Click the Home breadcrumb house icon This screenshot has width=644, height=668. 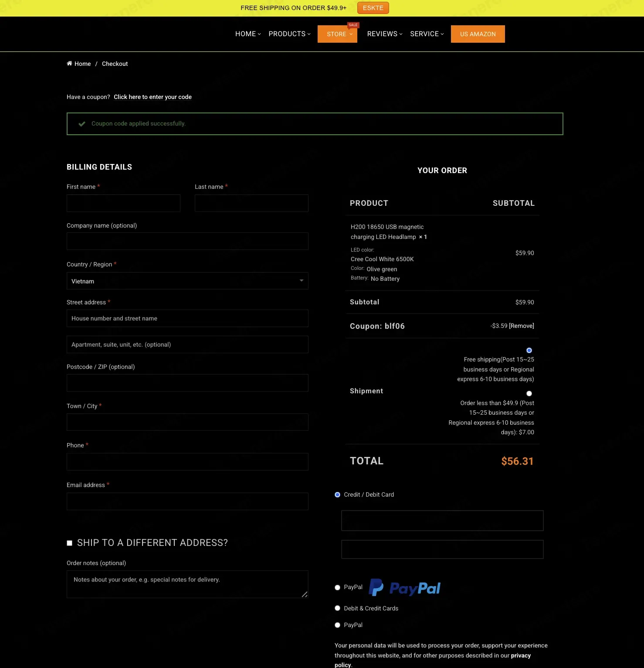[x=69, y=64]
